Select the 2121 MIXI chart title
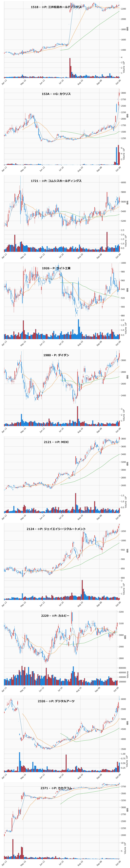The width and height of the screenshot is (130, 868). click(x=56, y=442)
